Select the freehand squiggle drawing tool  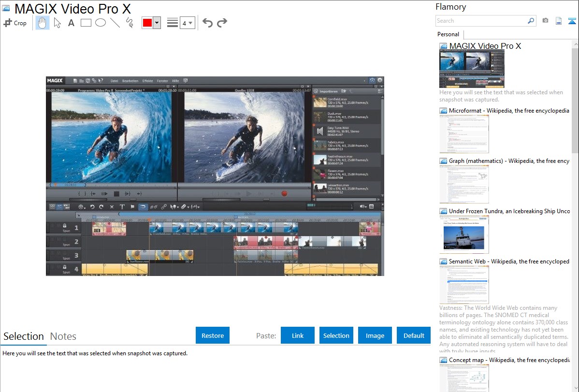tap(130, 23)
